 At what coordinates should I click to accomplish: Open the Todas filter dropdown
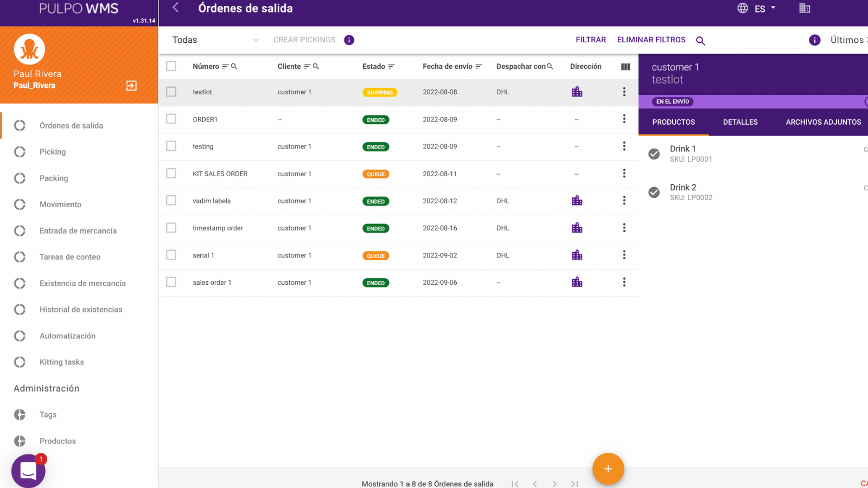coord(215,40)
